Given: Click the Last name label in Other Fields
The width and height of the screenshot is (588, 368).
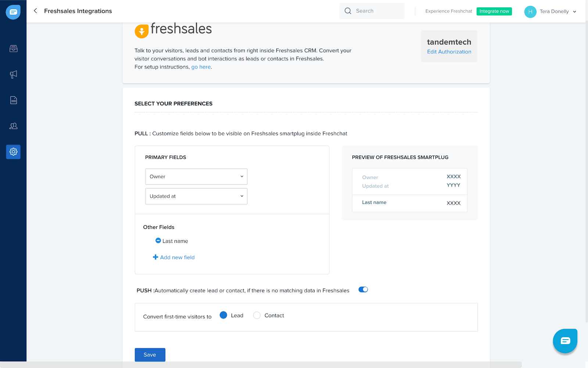Looking at the screenshot, I should tap(175, 241).
